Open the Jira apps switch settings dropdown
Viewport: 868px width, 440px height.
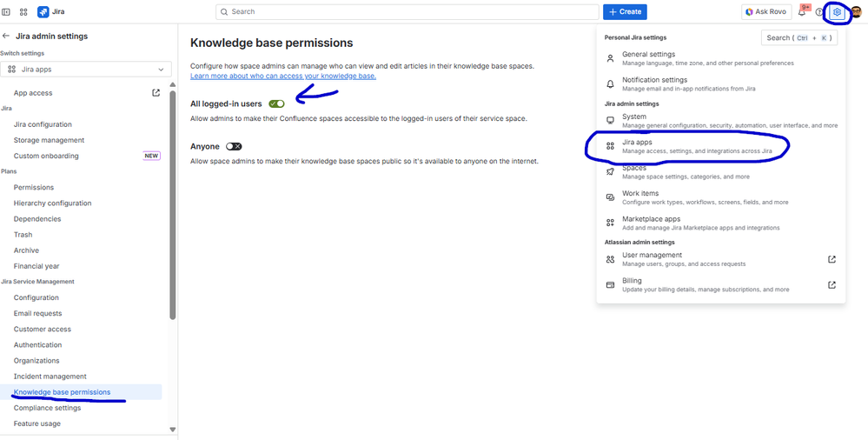pos(86,70)
